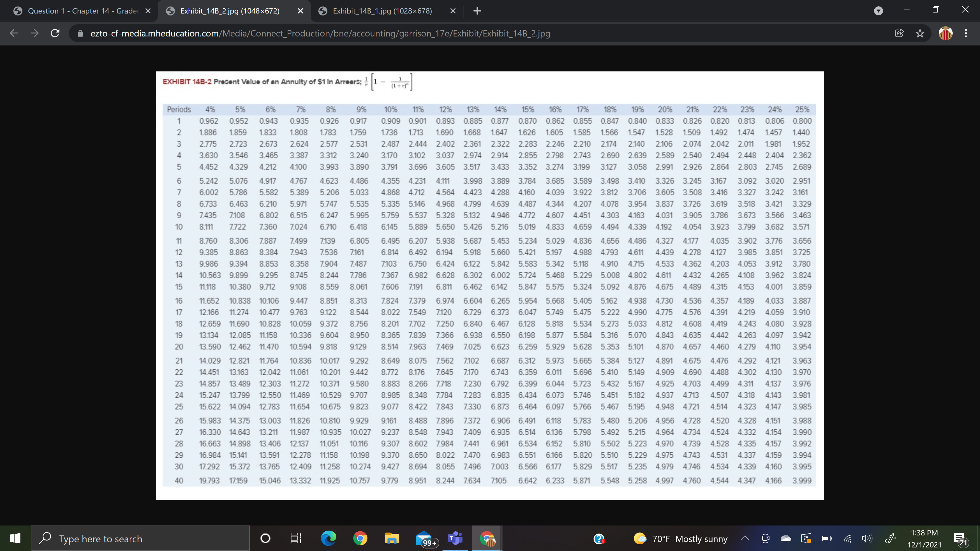Viewport: 980px width, 551px height.
Task: Toggle the bookmark star for this page
Action: [x=920, y=33]
